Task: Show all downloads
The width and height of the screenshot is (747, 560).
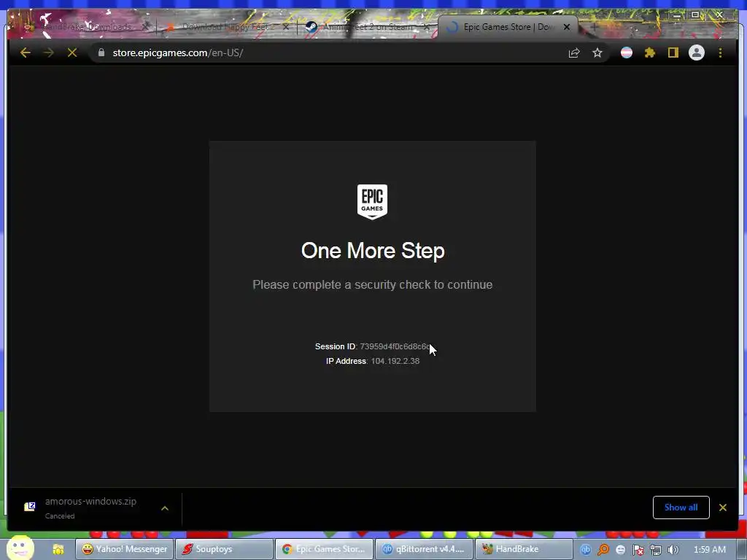Action: (681, 507)
